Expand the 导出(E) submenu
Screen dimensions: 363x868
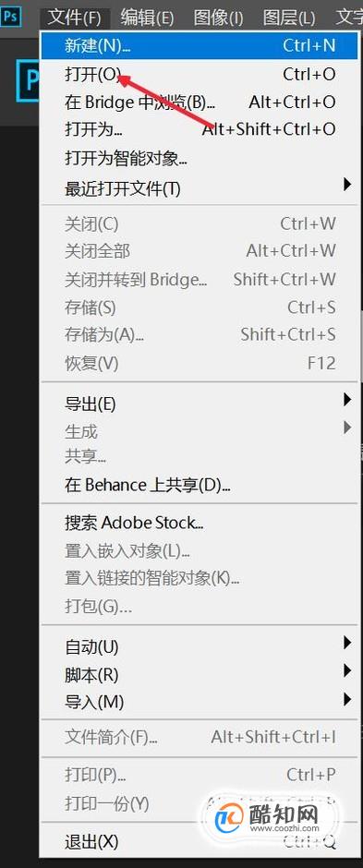coord(200,404)
